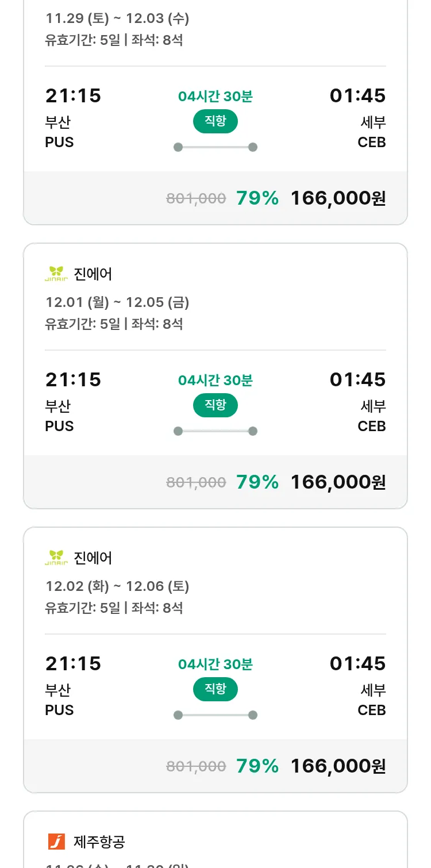Image resolution: width=431 pixels, height=868 pixels.
Task: Tap the 직항 badge on the 12.01 flight
Action: (215, 405)
